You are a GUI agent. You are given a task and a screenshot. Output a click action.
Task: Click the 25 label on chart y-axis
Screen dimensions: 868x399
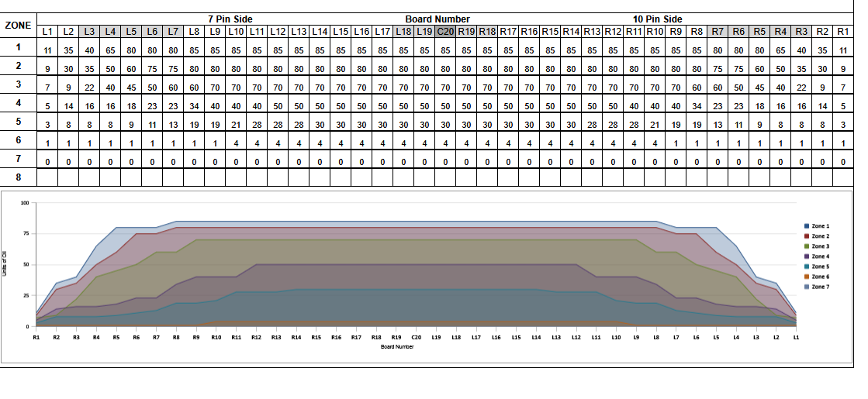click(x=26, y=296)
